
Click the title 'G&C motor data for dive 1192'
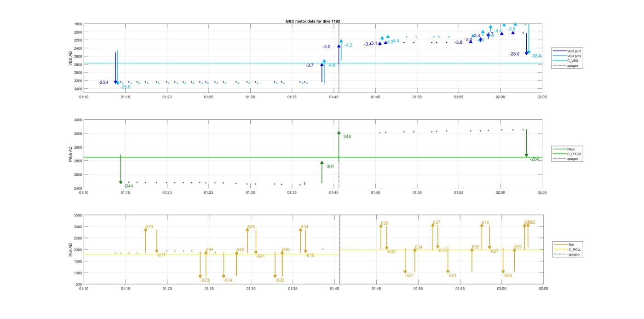(313, 21)
